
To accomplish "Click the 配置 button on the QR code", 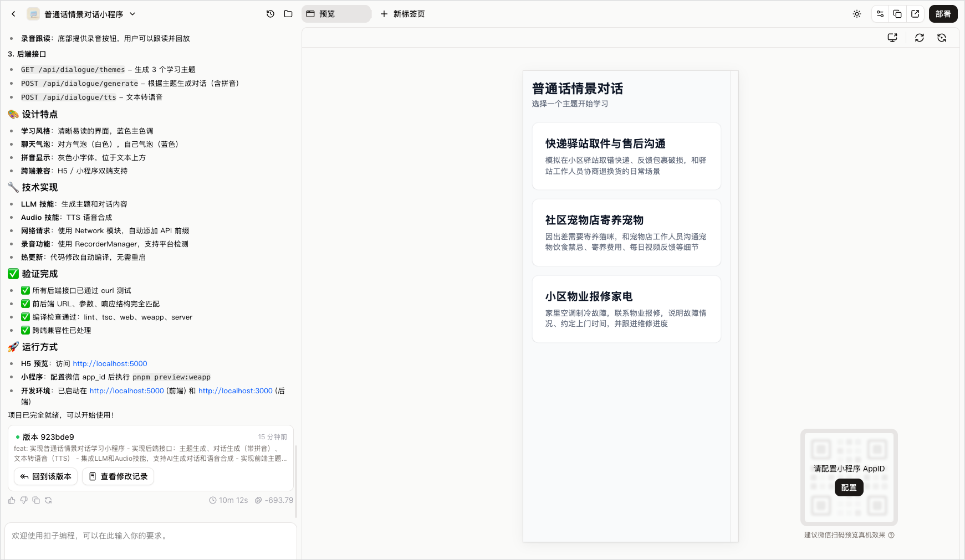I will 849,487.
